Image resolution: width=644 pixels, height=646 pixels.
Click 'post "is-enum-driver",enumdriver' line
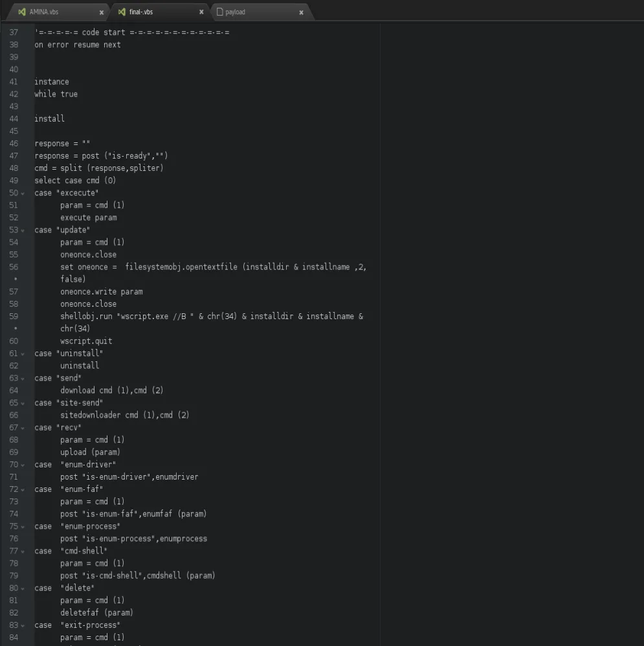129,477
